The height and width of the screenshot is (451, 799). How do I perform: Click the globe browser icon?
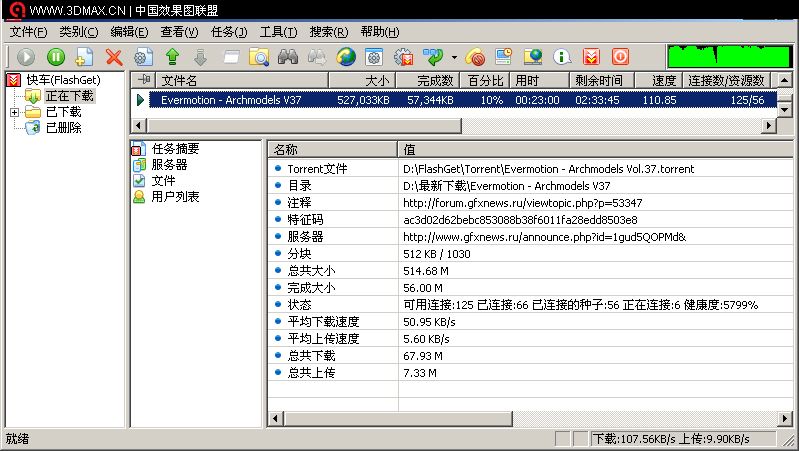[x=345, y=57]
